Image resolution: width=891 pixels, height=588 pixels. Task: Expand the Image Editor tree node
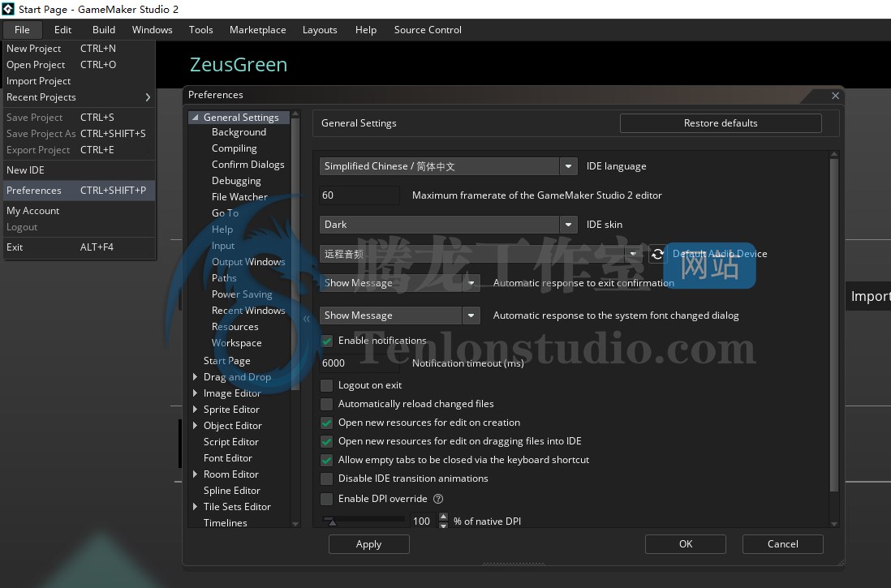pos(195,393)
